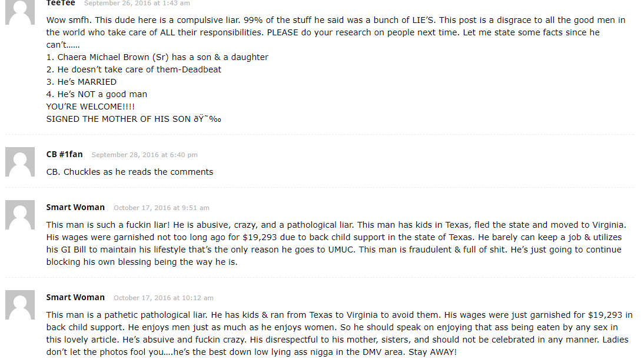The height and width of the screenshot is (359, 644).
Task: Click Smart Woman name on 10:12 am comment
Action: pyautogui.click(x=75, y=297)
